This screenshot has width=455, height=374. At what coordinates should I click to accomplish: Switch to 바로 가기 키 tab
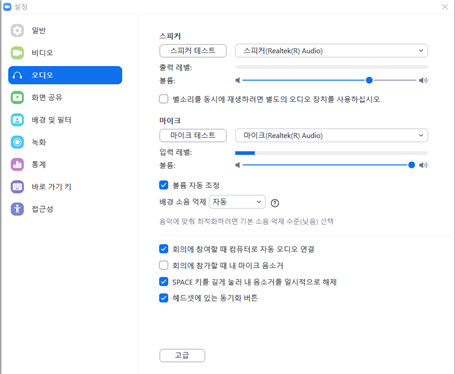tap(65, 187)
